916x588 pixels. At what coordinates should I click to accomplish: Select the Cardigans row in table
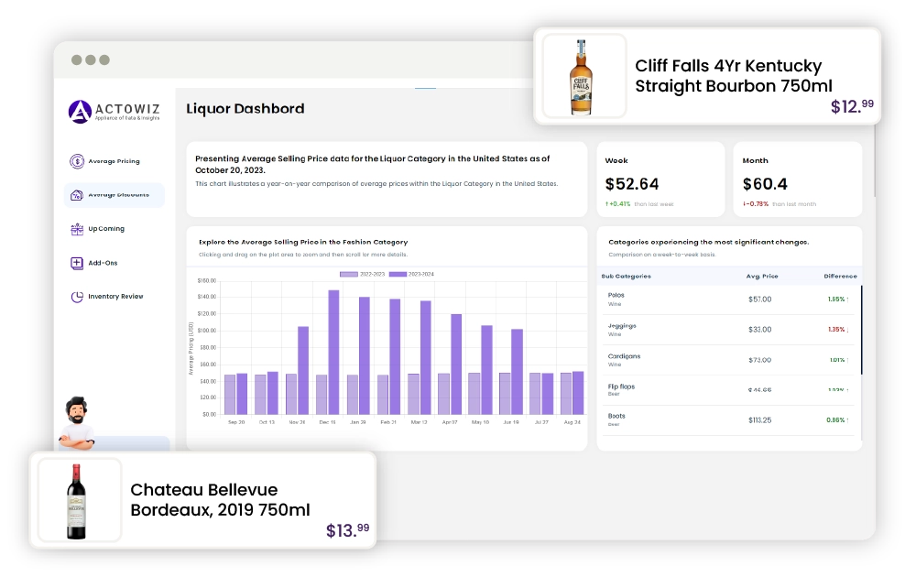tap(728, 360)
